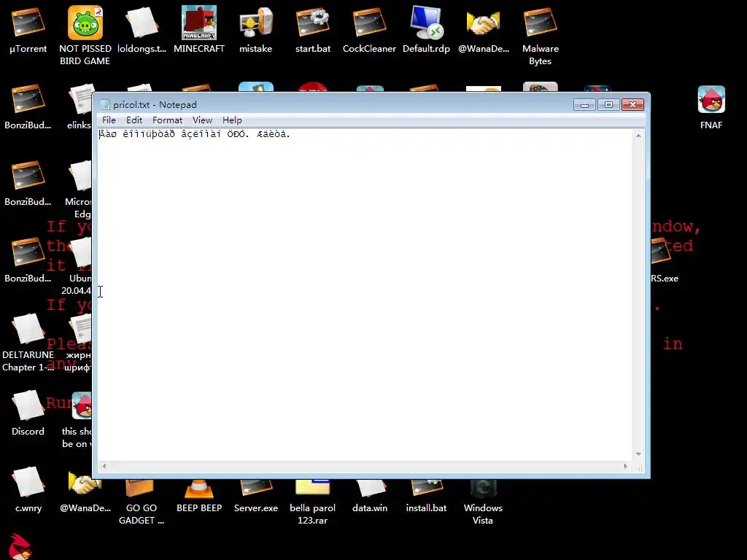Open the Edit menu in Notepad

(x=134, y=120)
